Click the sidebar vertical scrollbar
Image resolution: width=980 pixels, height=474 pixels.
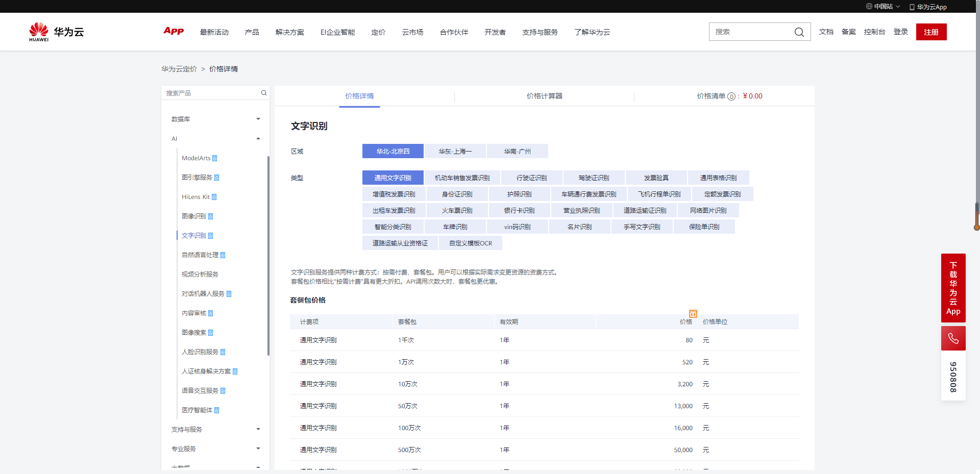coord(268,255)
